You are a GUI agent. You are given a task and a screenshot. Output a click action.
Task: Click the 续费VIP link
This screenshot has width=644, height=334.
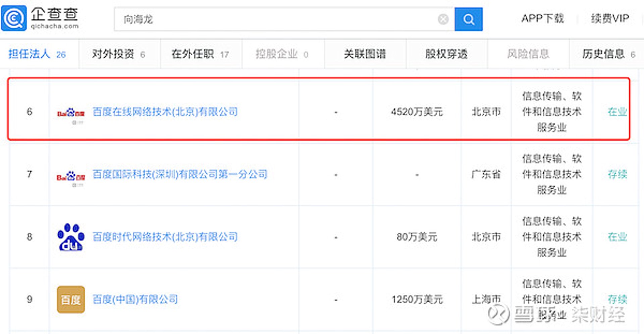click(610, 18)
